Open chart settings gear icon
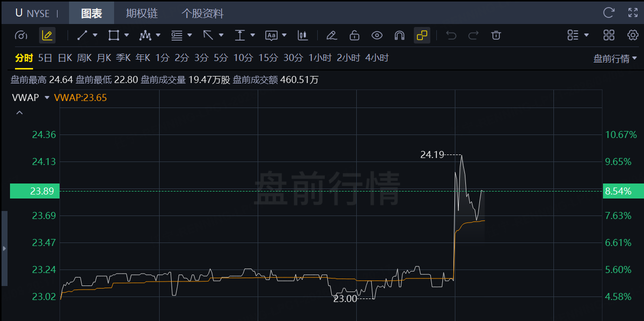The height and width of the screenshot is (321, 644). pyautogui.click(x=633, y=35)
